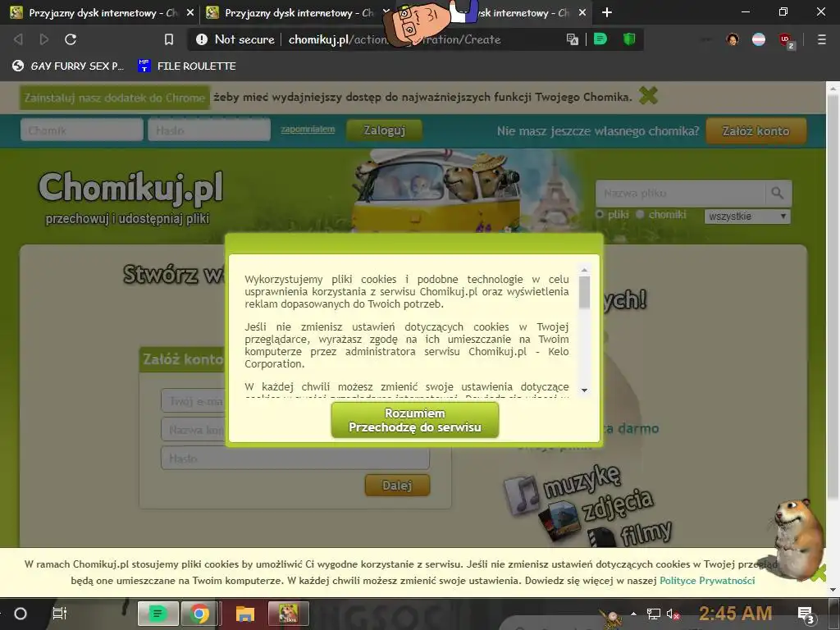This screenshot has width=840, height=630.
Task: Click the translate page icon in address bar
Action: pos(572,39)
